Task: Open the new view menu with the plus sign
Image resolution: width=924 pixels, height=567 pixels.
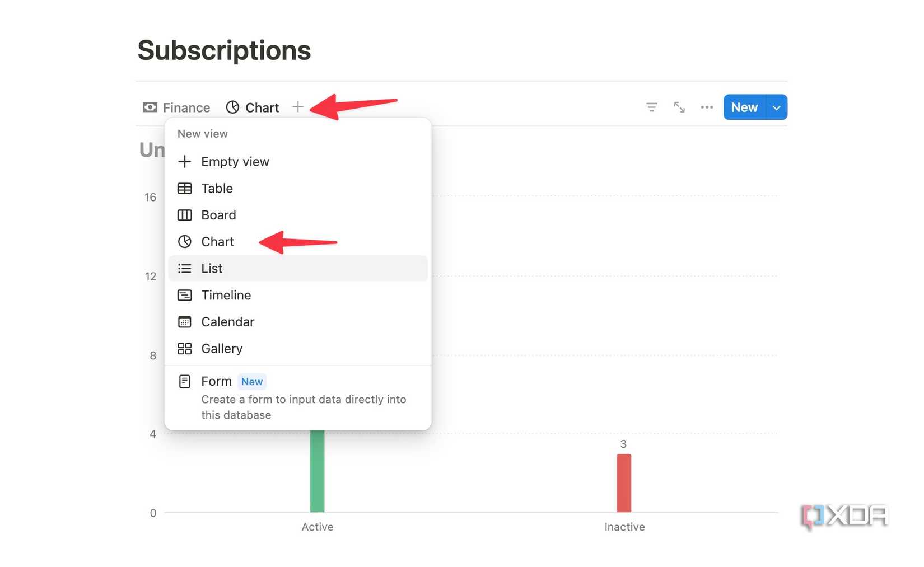Action: 298,106
